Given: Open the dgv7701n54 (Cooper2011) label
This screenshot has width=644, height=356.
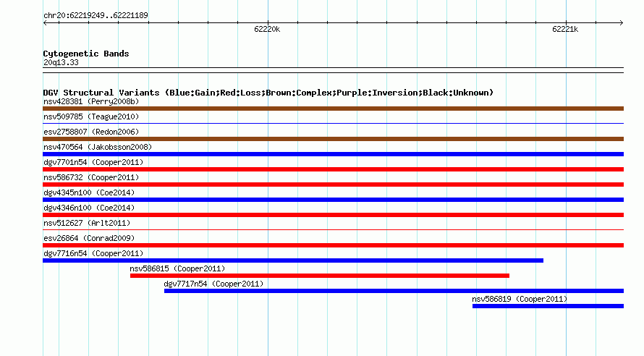Looking at the screenshot, I should tap(93, 162).
